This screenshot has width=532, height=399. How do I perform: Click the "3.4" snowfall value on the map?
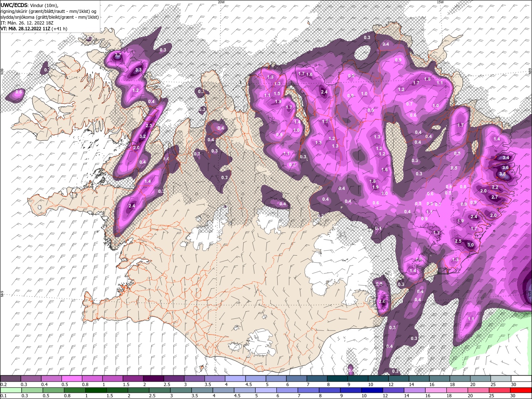[506, 158]
